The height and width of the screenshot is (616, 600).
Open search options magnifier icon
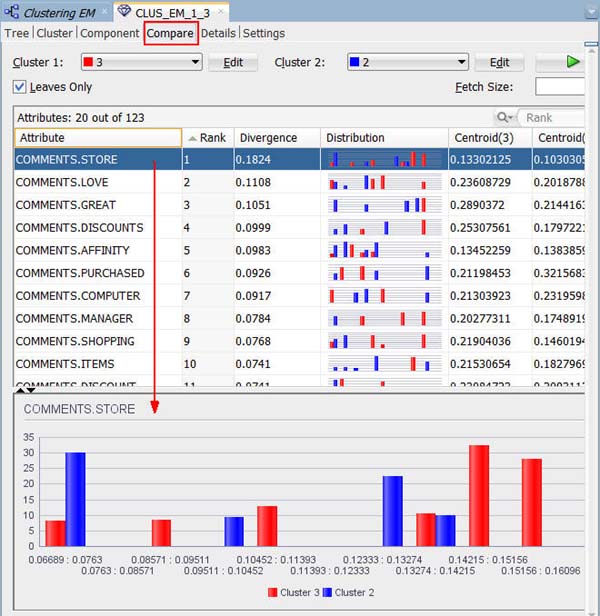click(505, 117)
